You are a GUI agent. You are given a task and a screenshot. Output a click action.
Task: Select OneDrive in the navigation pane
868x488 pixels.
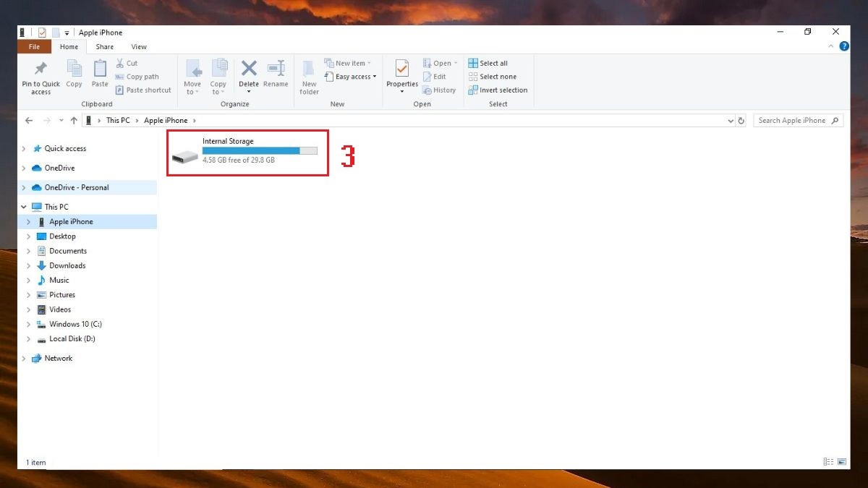pyautogui.click(x=59, y=168)
